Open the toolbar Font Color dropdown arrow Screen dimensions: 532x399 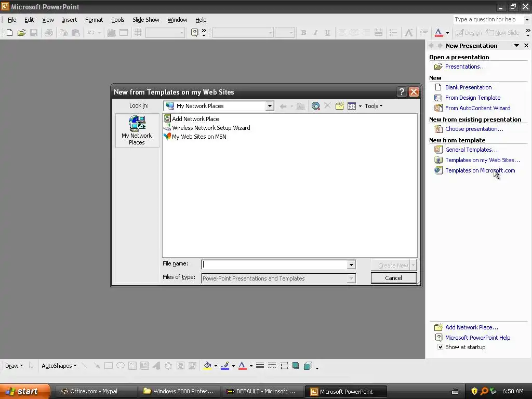coord(447,33)
